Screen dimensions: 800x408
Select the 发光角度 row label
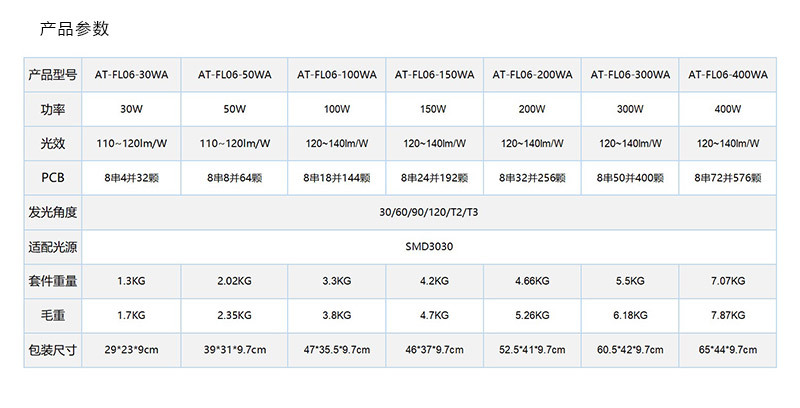point(53,212)
